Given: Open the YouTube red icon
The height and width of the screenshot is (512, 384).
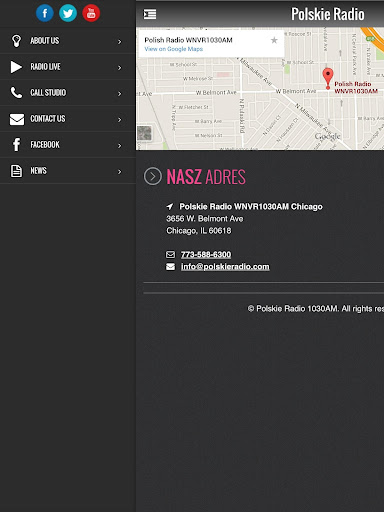Looking at the screenshot, I should (x=91, y=13).
